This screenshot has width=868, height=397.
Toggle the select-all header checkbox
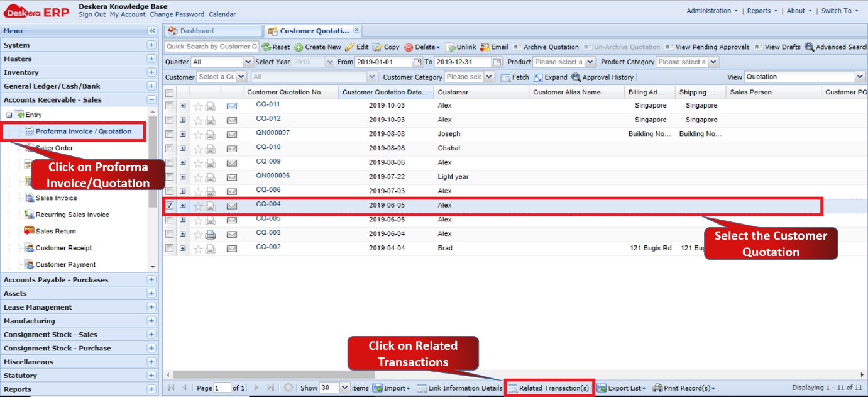click(x=169, y=92)
